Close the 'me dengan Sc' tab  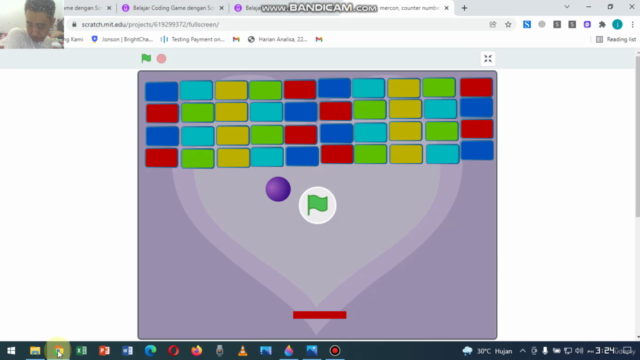[x=109, y=8]
